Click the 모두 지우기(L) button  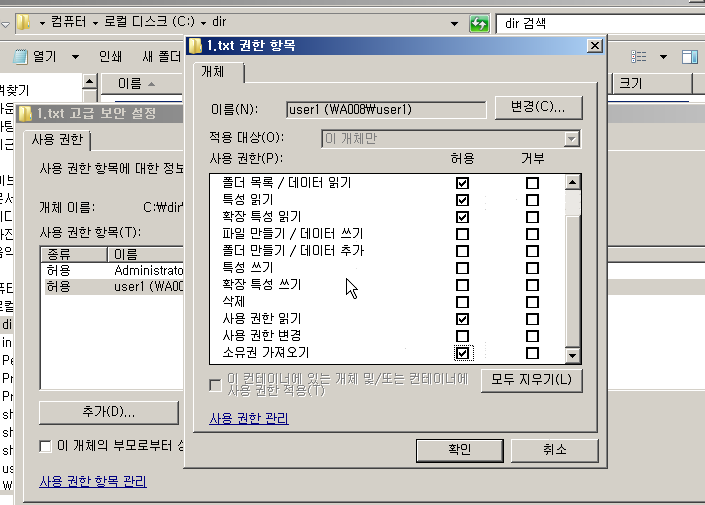pos(531,380)
